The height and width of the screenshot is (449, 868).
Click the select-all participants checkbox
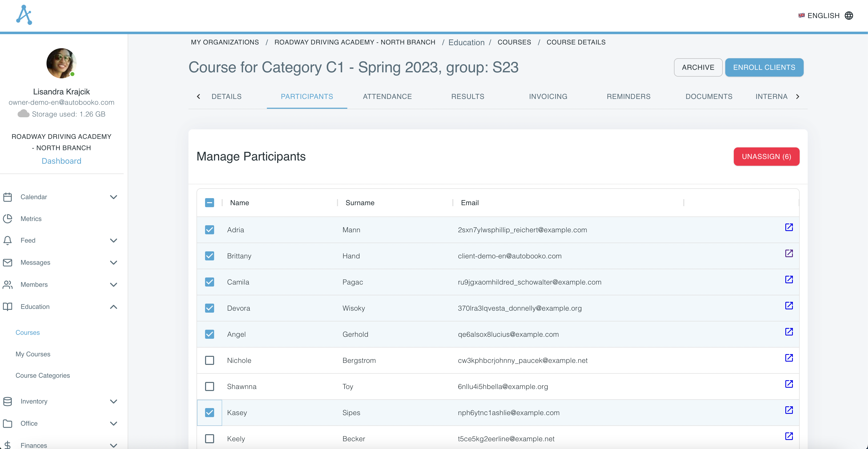click(x=210, y=202)
